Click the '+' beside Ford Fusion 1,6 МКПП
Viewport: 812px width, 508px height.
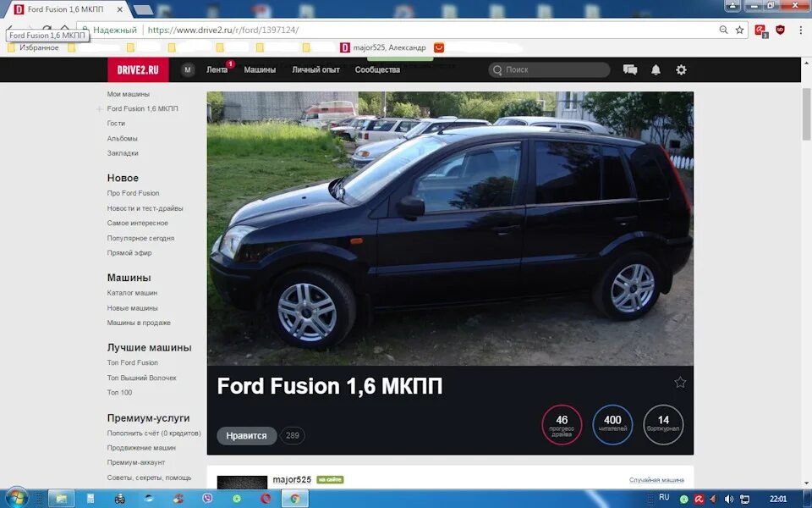99,109
